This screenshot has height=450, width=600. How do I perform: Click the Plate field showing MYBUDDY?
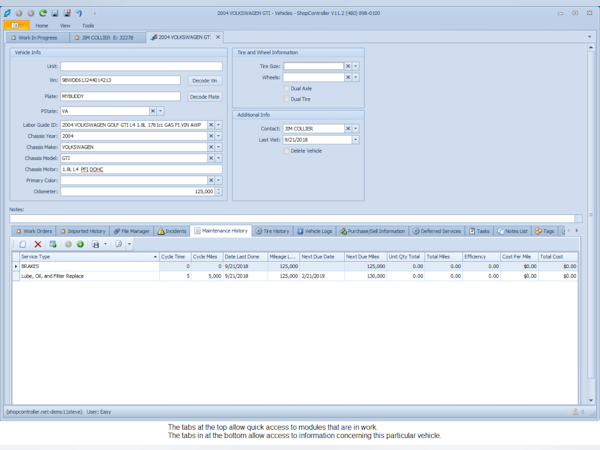click(x=120, y=96)
